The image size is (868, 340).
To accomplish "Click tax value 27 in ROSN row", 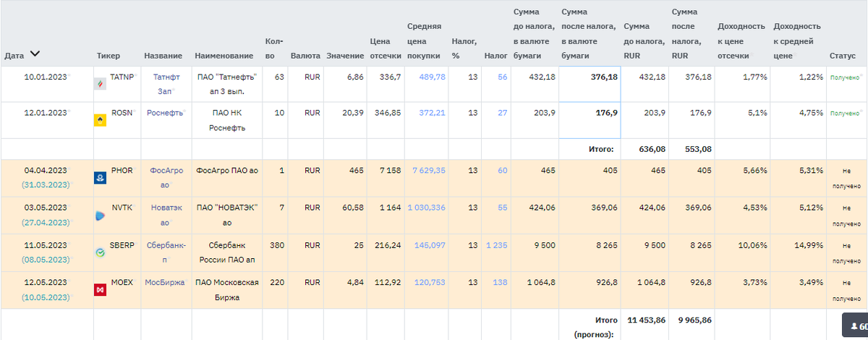I will coord(503,113).
